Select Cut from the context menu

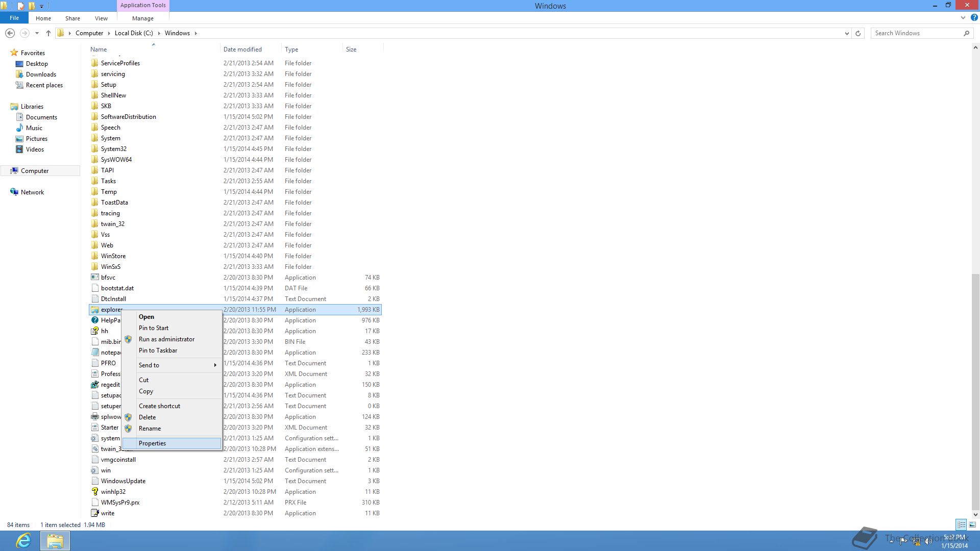(x=171, y=380)
